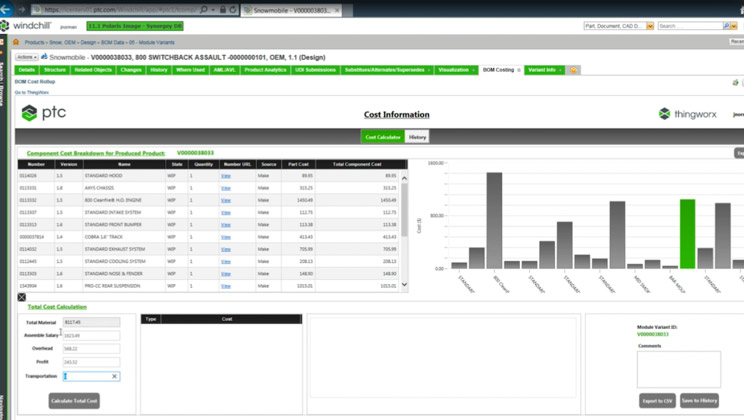Click the table vertical scrollbar thumb

[x=404, y=209]
